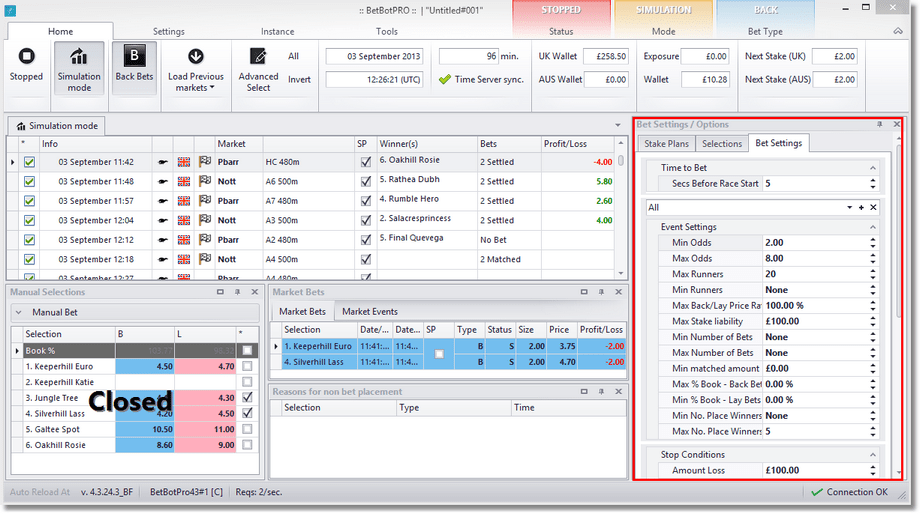Toggle checkbox for Keeperhill Euro selection
Screen dimensions: 920x514
pos(247,366)
